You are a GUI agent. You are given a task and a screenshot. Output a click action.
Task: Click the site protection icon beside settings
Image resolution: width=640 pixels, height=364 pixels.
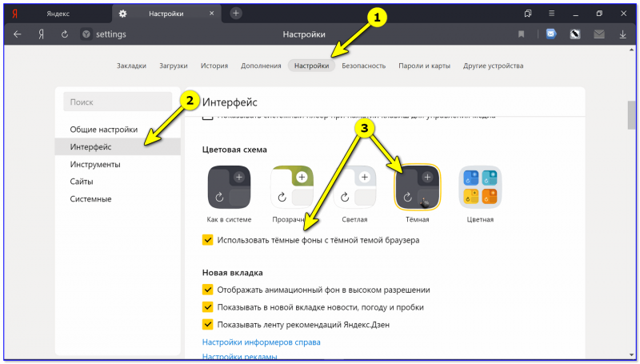coord(86,34)
